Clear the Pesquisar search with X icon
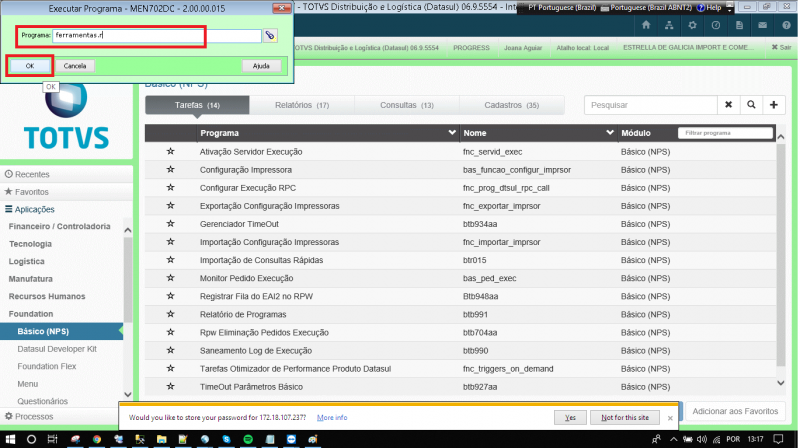This screenshot has height=448, width=800. point(729,105)
